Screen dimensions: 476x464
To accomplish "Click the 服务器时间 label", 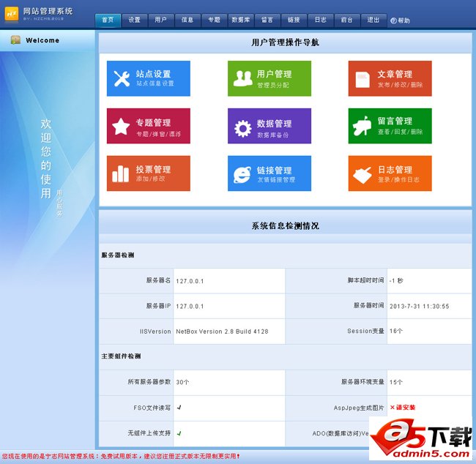I will coord(368,306).
